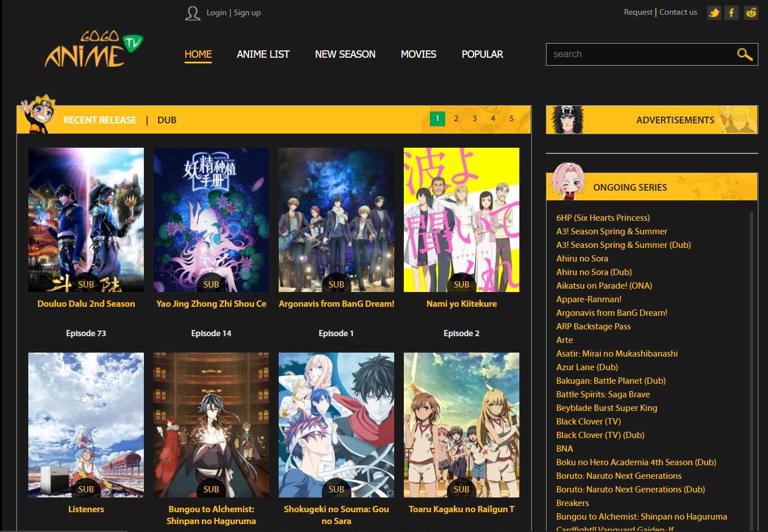This screenshot has height=532, width=768.
Task: Open Bakugan: Battle Planet (Dub)
Action: click(x=611, y=381)
